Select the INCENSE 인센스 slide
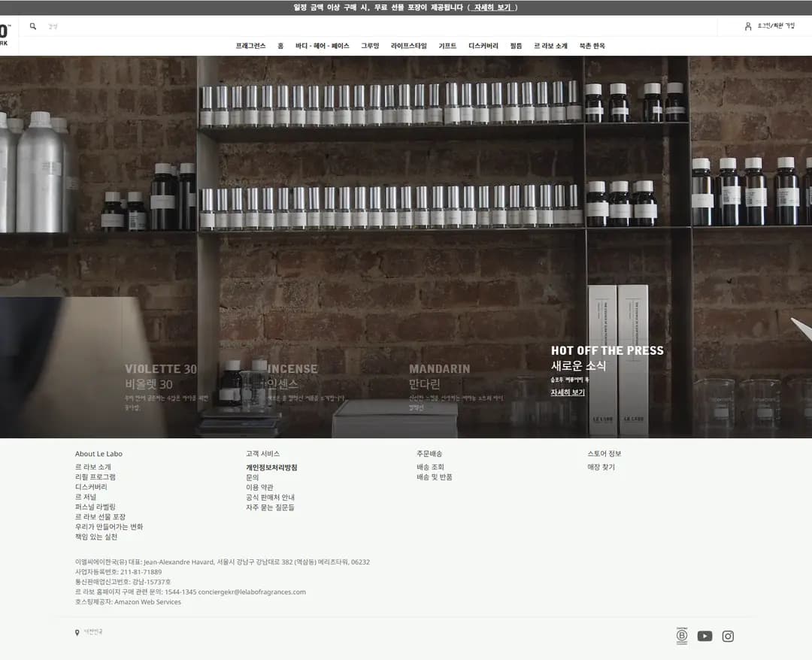The width and height of the screenshot is (812, 660). 305,383
